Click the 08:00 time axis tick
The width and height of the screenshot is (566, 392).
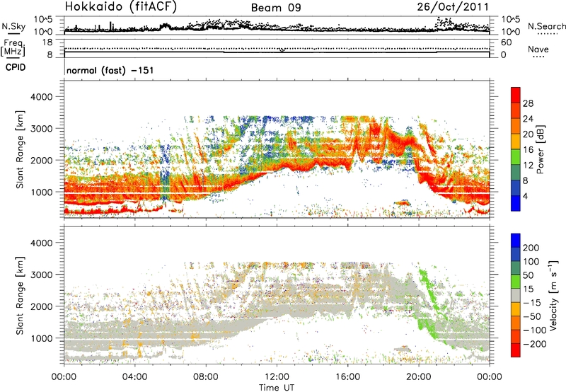pyautogui.click(x=206, y=377)
